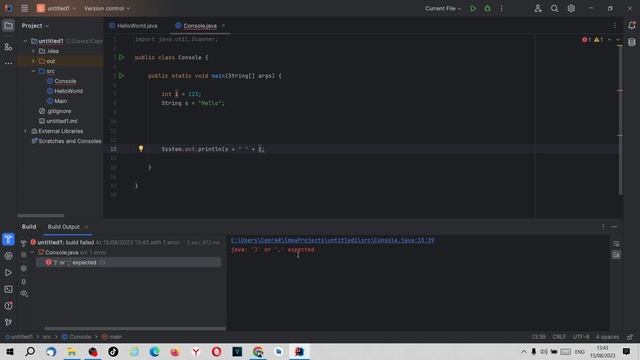This screenshot has height=360, width=640.
Task: Click UTF-8 encoding widget
Action: [x=581, y=337]
